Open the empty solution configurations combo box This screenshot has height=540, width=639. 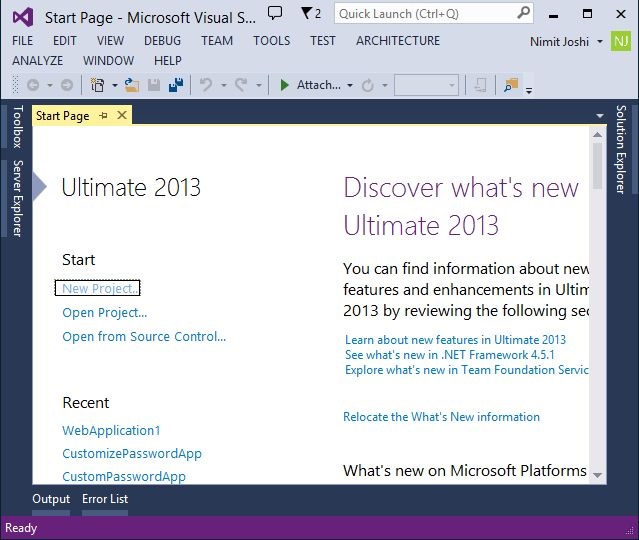pos(426,85)
